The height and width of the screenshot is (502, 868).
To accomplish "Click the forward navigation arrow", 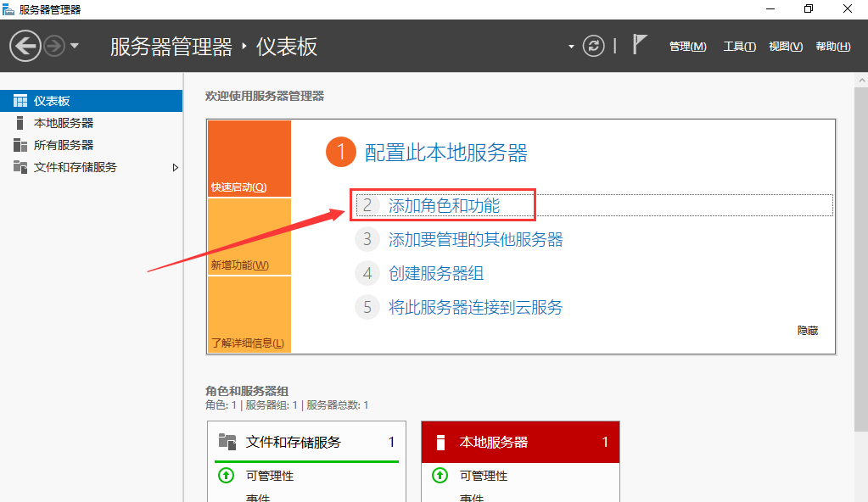I will (54, 46).
